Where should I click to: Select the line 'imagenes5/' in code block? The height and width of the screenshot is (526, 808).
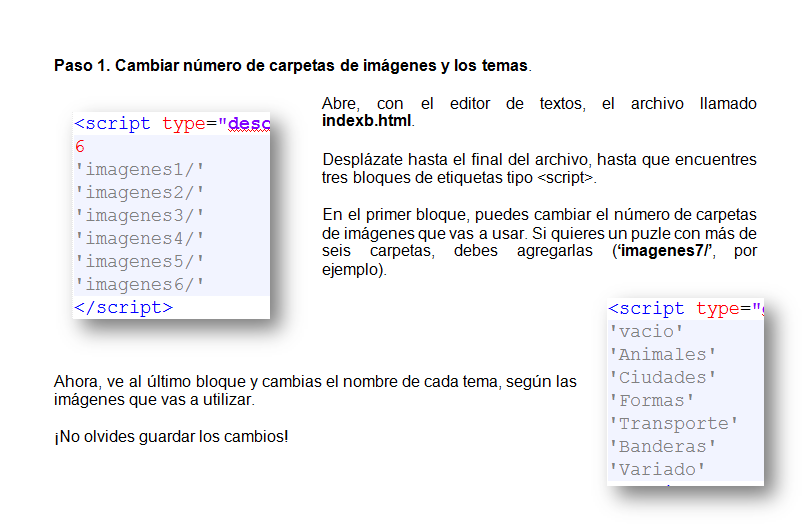140,261
